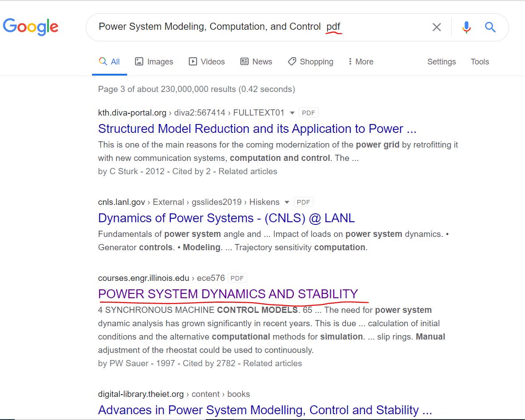The height and width of the screenshot is (420, 525).
Task: Click PDF badge on the cnls.lanl.gov result
Action: click(x=303, y=202)
